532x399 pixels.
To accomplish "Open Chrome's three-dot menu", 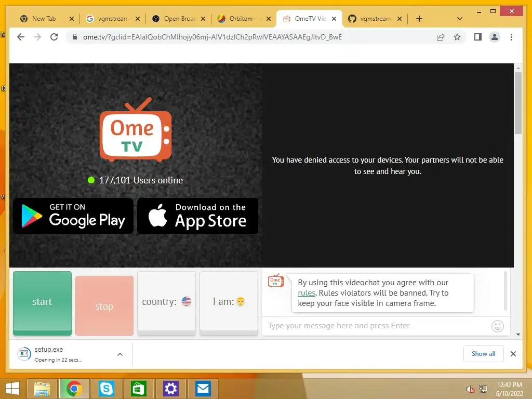I will click(511, 37).
